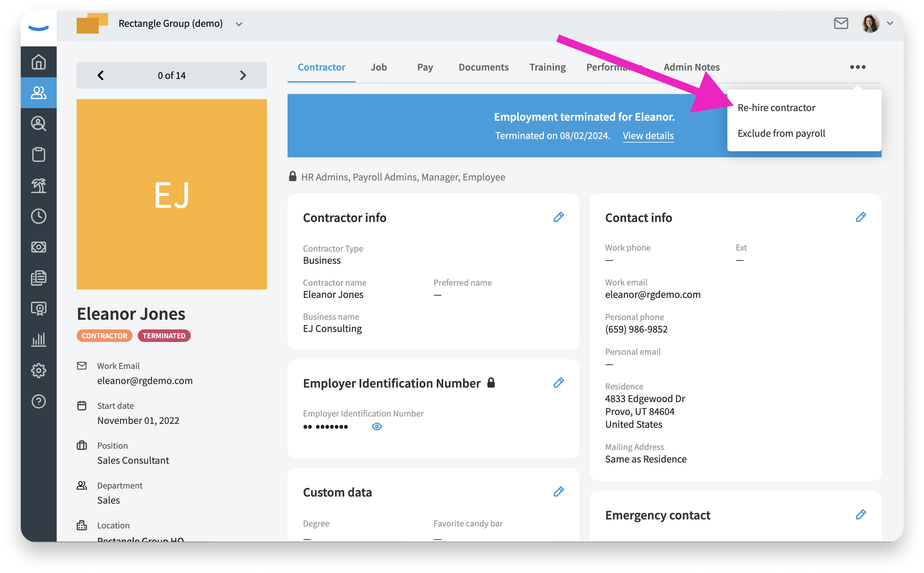Image resolution: width=924 pixels, height=573 pixels.
Task: Click the EJ profile photo placeholder
Action: click(172, 194)
